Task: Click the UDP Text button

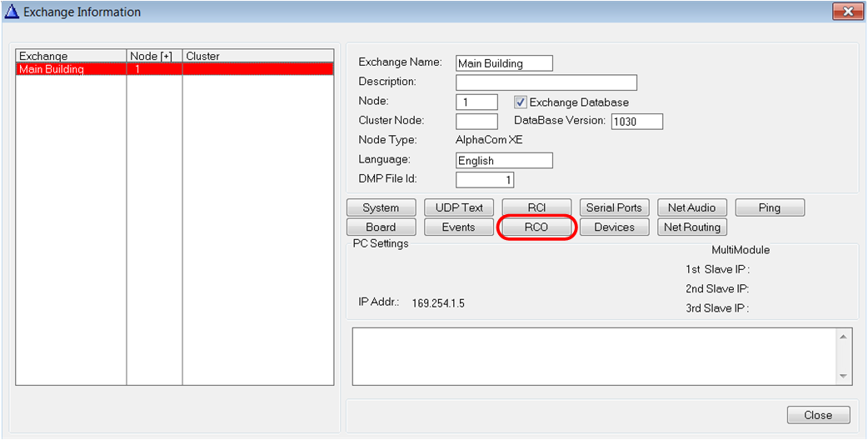Action: click(x=459, y=207)
